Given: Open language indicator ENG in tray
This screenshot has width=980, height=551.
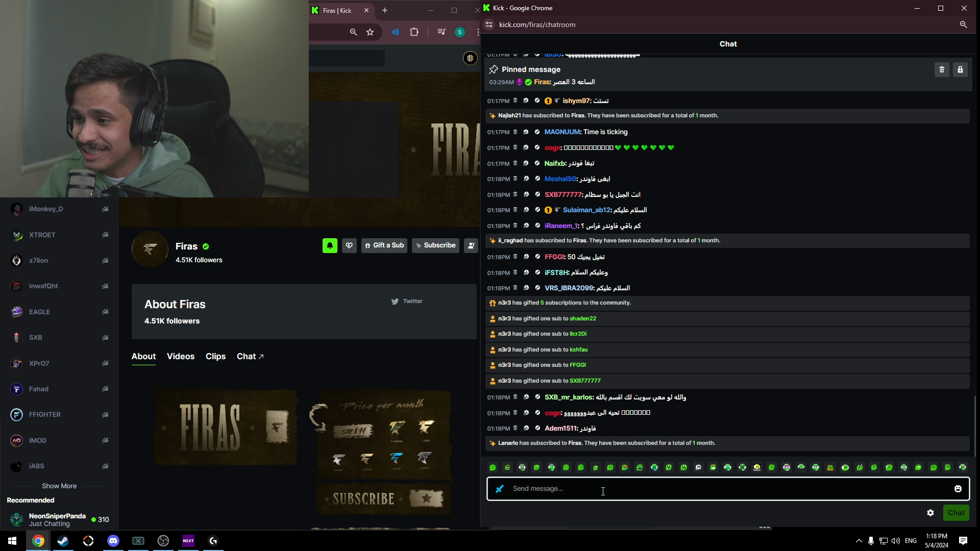Looking at the screenshot, I should (911, 541).
